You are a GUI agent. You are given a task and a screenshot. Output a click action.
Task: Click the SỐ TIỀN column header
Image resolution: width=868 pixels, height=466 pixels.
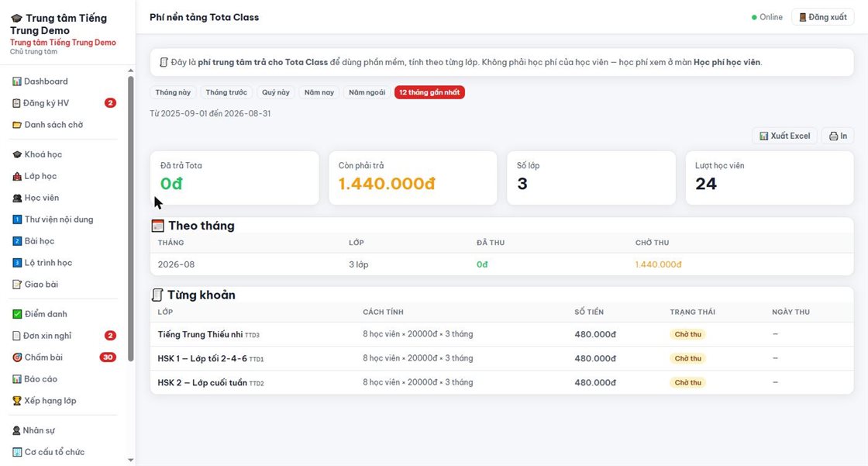[589, 312]
